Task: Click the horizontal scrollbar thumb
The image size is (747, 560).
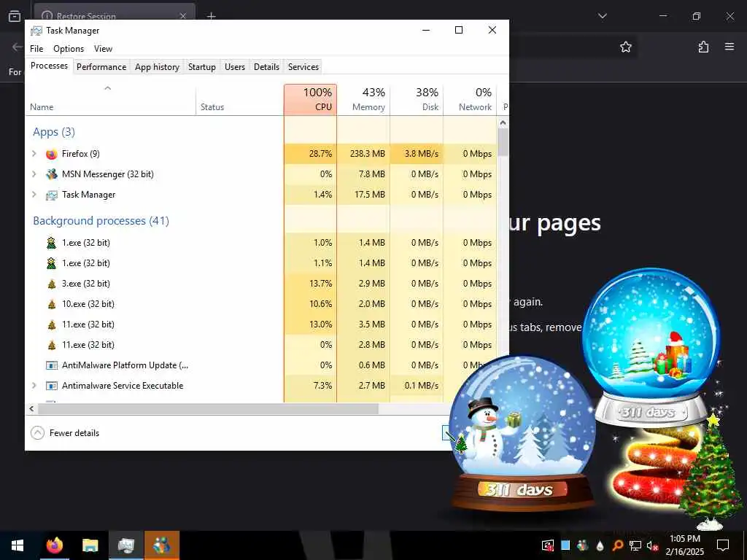Action: point(208,408)
